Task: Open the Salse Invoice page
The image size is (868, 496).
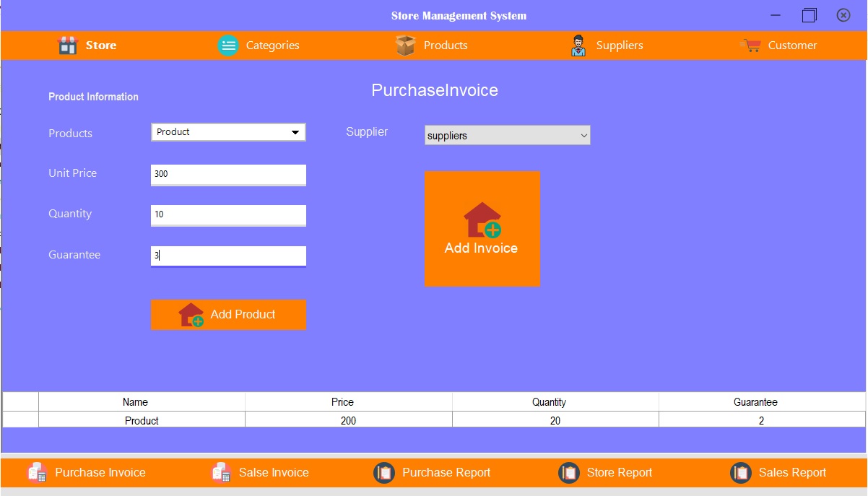Action: (x=274, y=473)
